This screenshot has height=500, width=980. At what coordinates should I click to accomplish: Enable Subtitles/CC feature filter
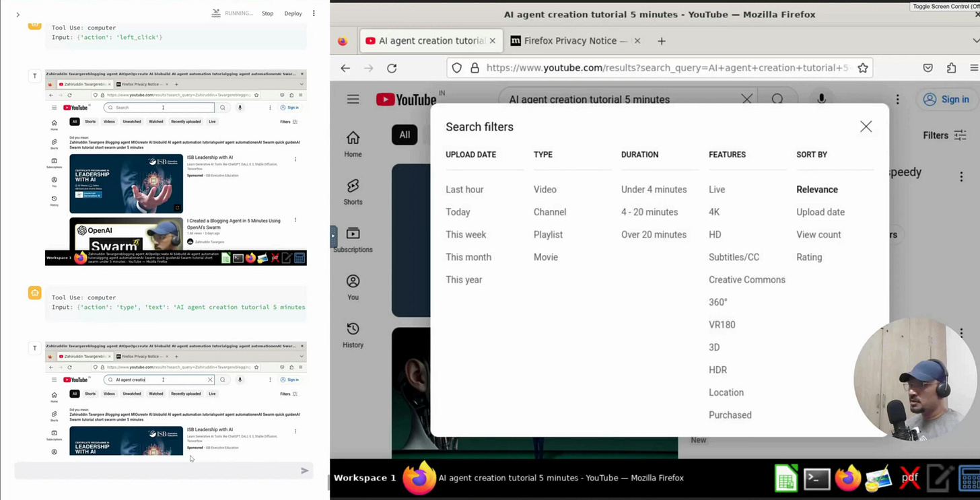tap(734, 257)
